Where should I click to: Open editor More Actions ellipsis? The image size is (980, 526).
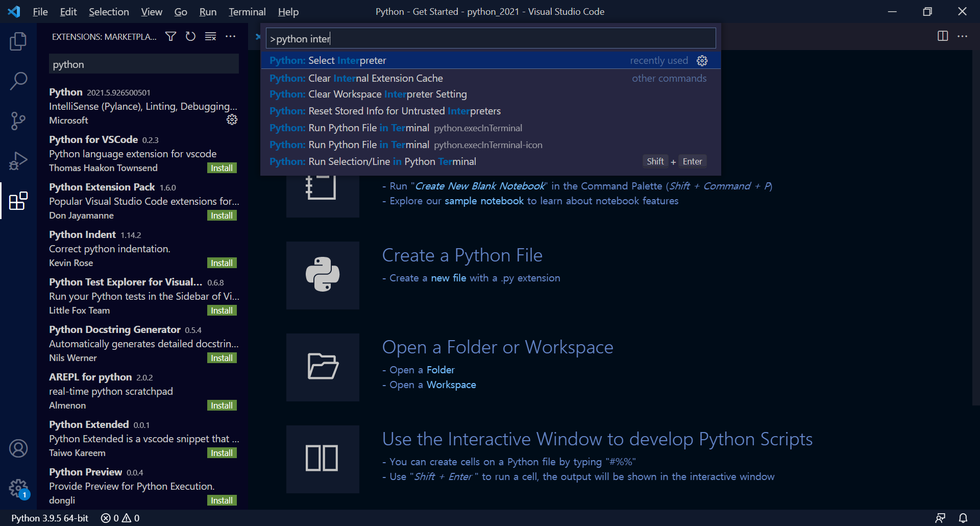click(963, 36)
